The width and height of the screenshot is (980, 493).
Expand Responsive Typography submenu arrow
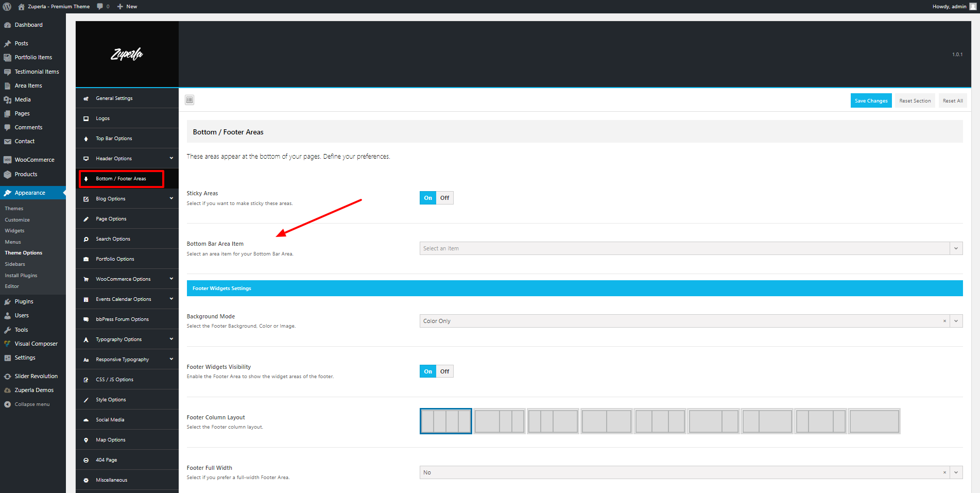pyautogui.click(x=171, y=359)
